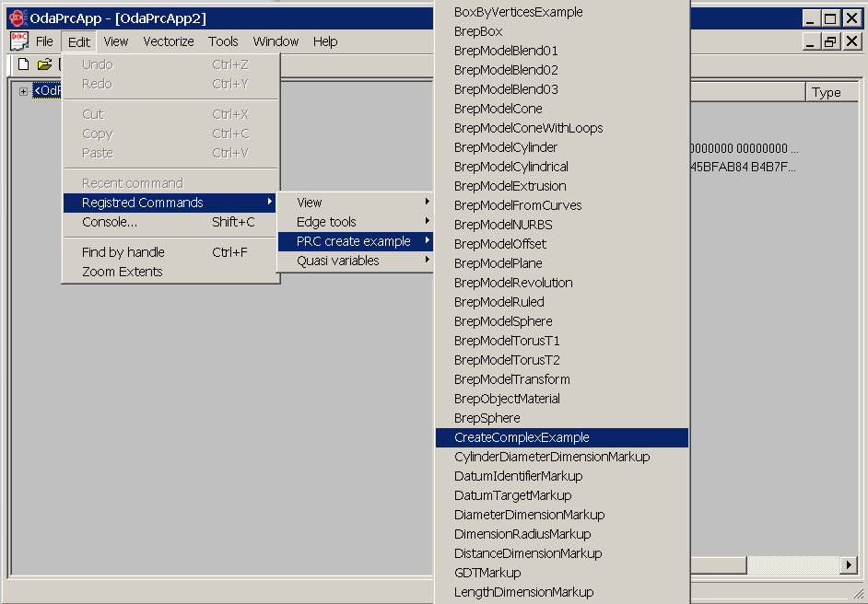Open the View menu in menu bar
Image resolution: width=868 pixels, height=604 pixels.
click(x=116, y=41)
